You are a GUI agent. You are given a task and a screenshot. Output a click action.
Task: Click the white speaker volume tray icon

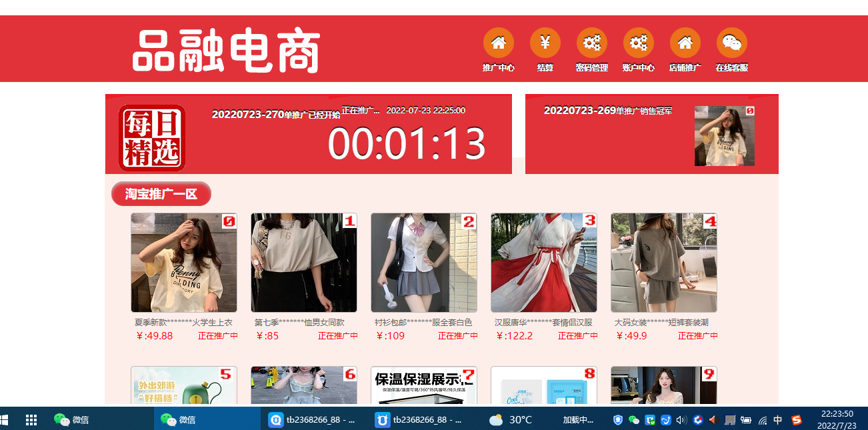681,420
